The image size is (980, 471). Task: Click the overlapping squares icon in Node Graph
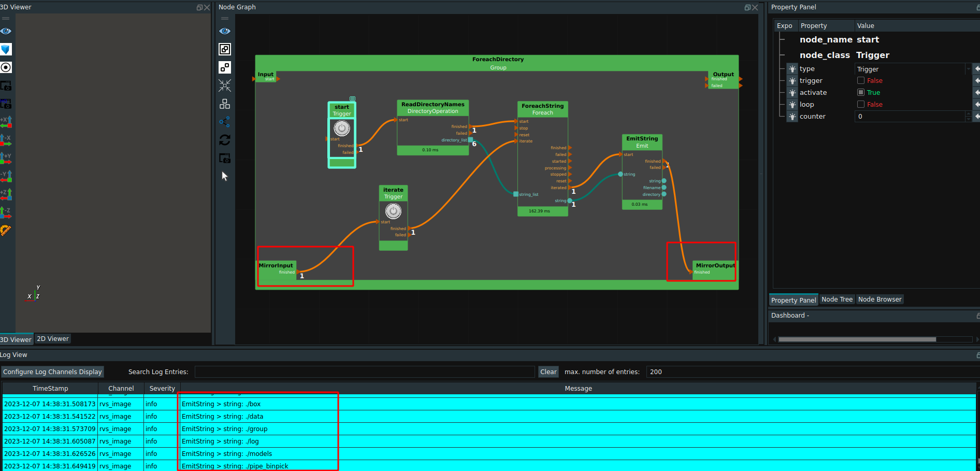coord(225,49)
